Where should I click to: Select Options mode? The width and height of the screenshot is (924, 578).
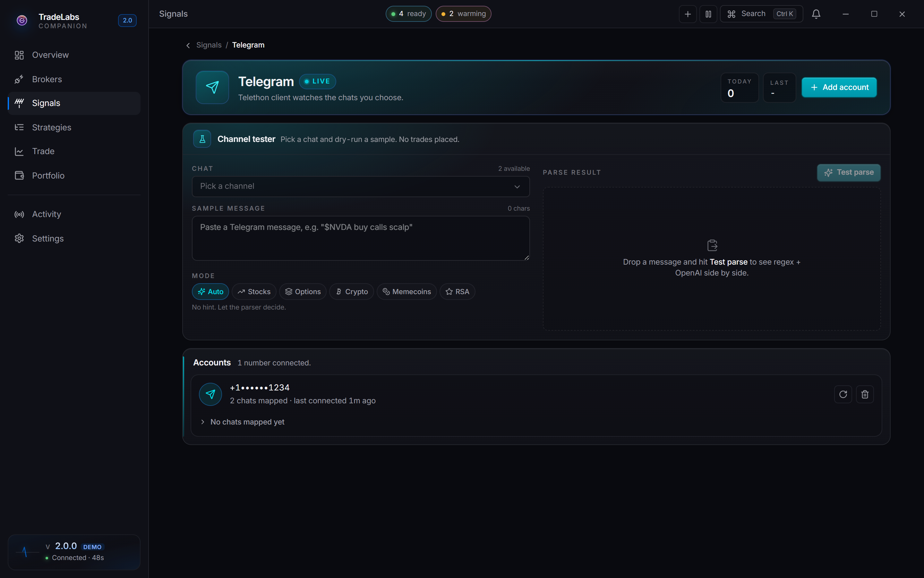click(303, 292)
